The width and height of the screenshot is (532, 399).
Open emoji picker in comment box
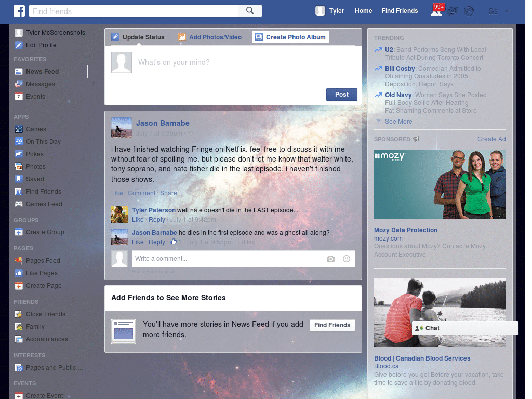pyautogui.click(x=347, y=259)
